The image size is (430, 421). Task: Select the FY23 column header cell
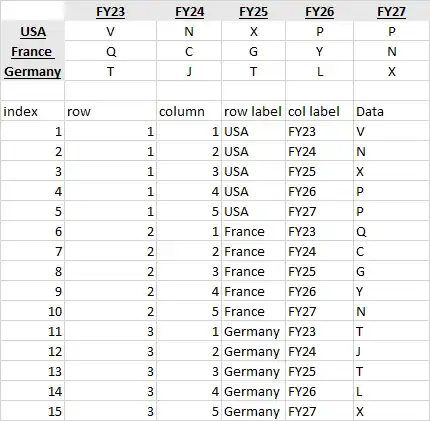(110, 12)
